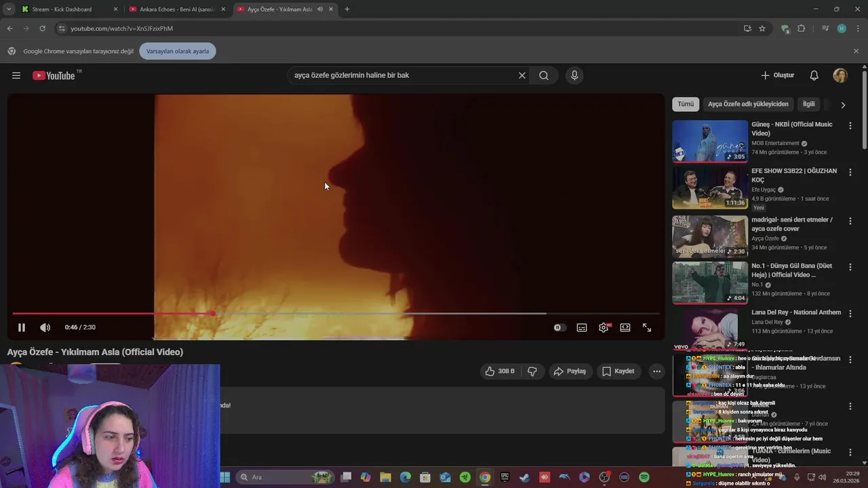View site information icon in address bar
868x488 pixels.
click(62, 28)
